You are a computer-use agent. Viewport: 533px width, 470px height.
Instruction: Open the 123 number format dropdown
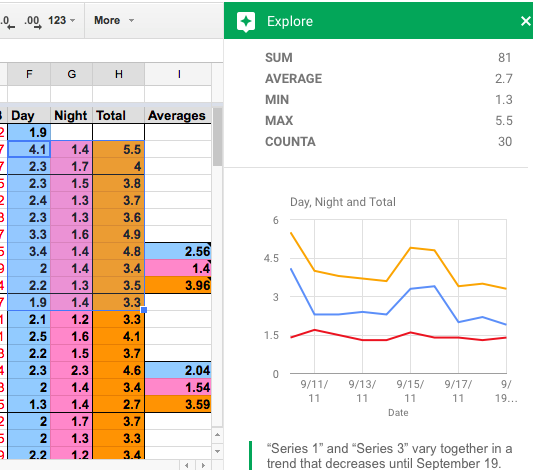pos(62,20)
